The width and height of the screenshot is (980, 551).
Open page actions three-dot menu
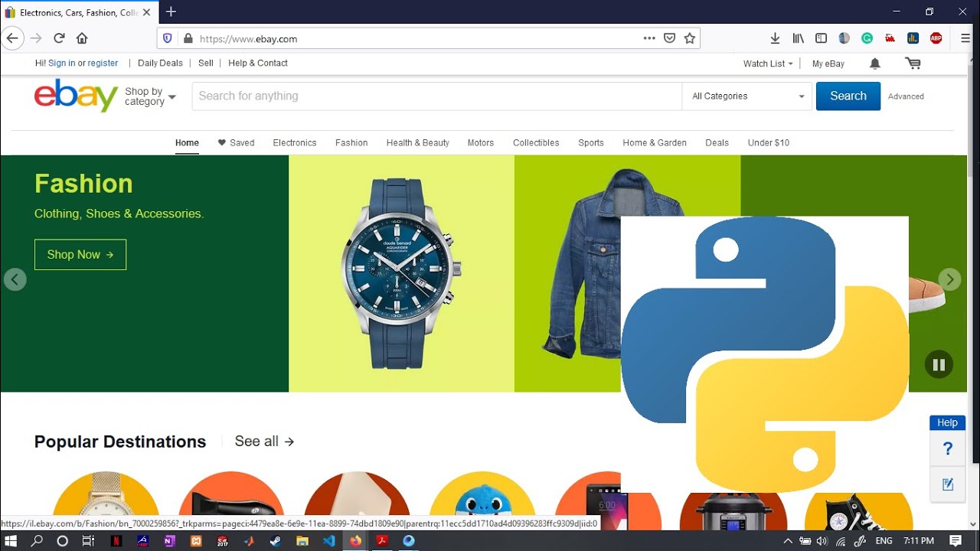click(x=649, y=38)
